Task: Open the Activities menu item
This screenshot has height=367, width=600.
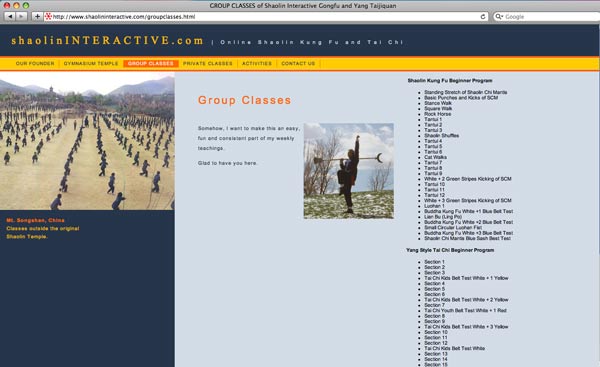Action: click(x=257, y=64)
